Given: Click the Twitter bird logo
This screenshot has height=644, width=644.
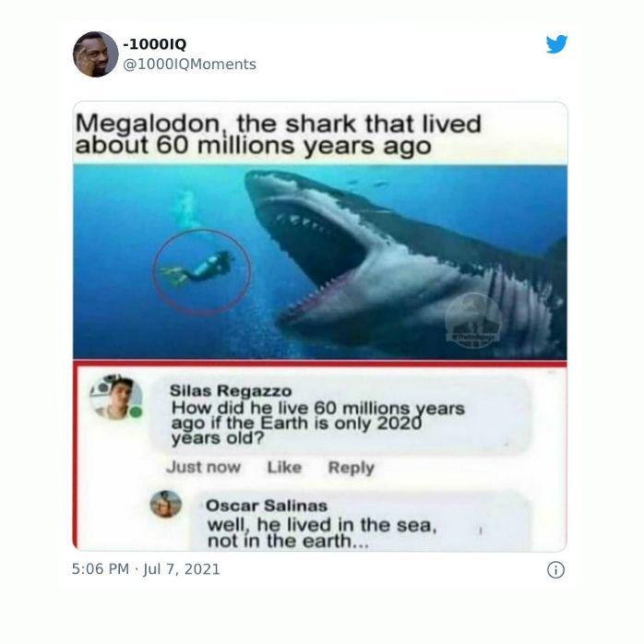Looking at the screenshot, I should click(x=556, y=44).
